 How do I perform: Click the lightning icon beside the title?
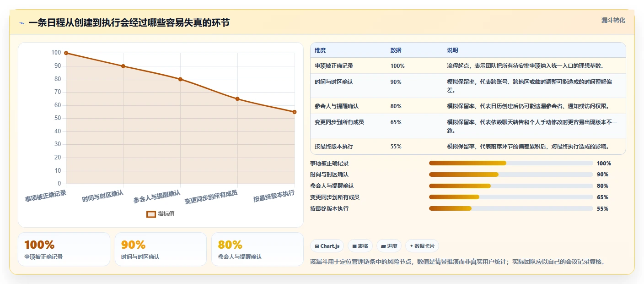click(21, 23)
